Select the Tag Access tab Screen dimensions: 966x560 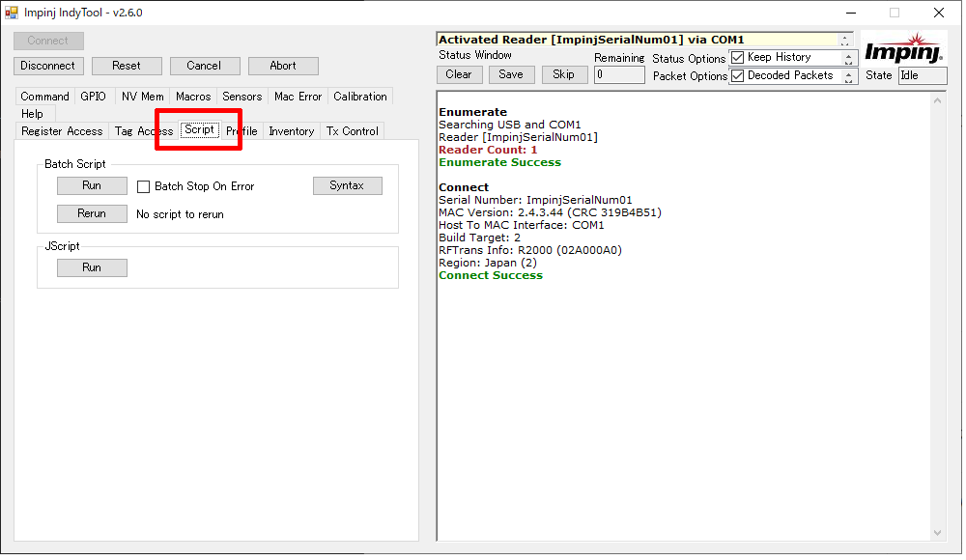[x=144, y=131]
